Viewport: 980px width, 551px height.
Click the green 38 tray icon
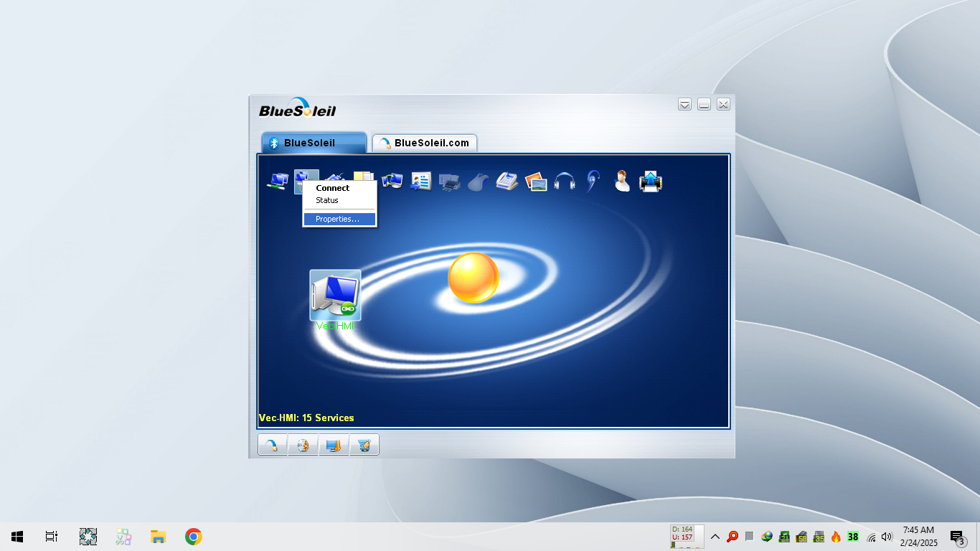click(x=853, y=537)
